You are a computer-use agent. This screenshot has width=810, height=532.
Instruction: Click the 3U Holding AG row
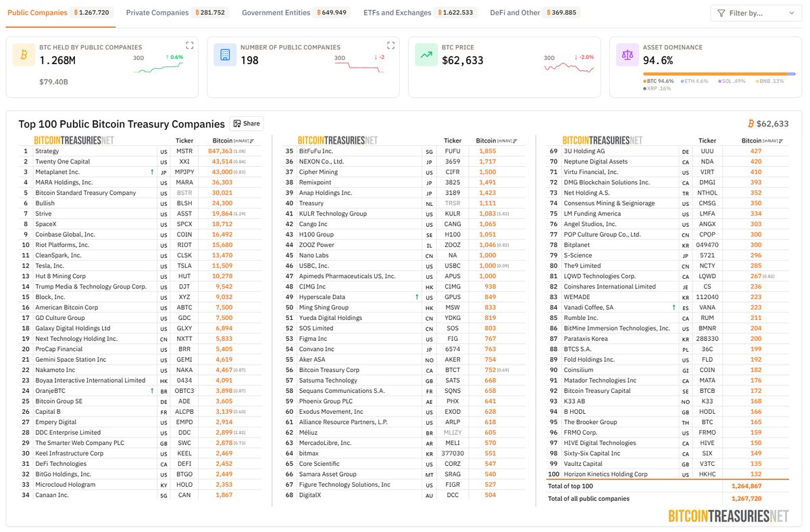tap(668, 151)
